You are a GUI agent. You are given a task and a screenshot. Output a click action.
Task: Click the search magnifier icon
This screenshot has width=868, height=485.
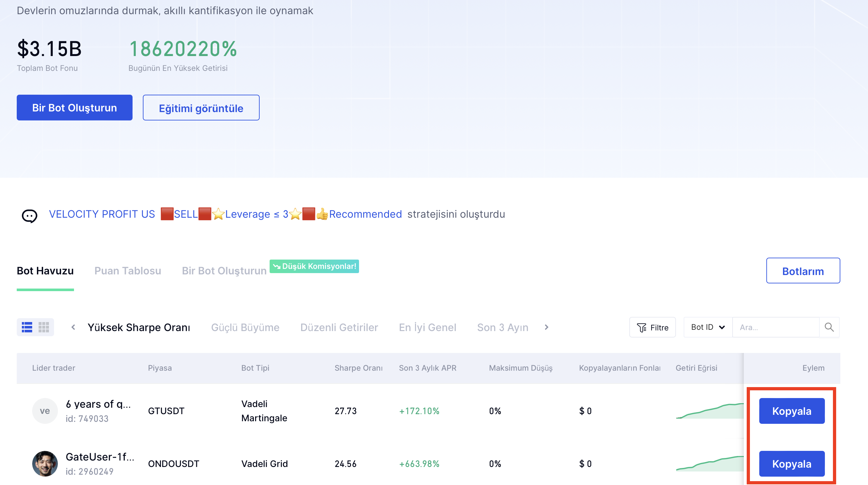coord(829,327)
